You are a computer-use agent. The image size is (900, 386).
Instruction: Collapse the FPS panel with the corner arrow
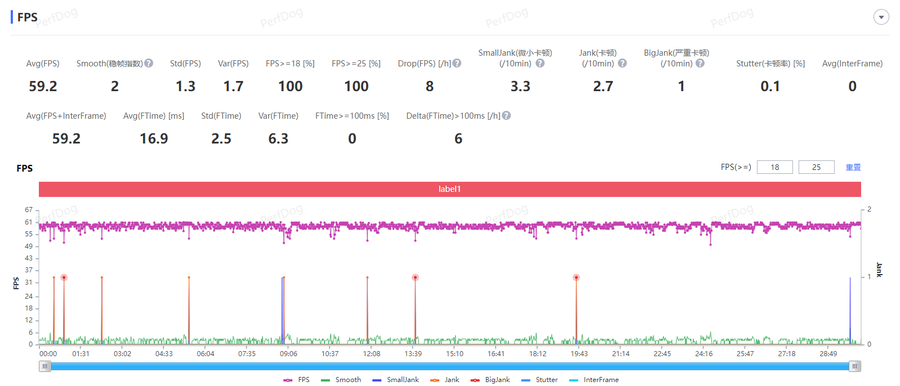[880, 18]
